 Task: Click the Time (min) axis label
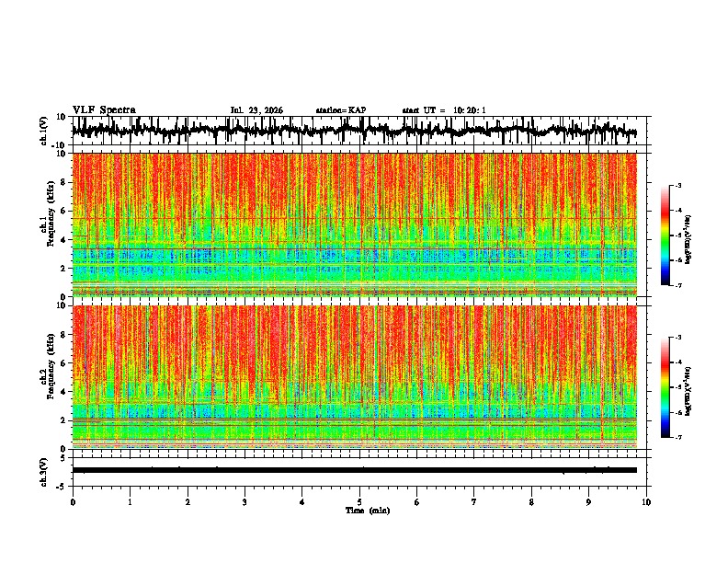368,511
